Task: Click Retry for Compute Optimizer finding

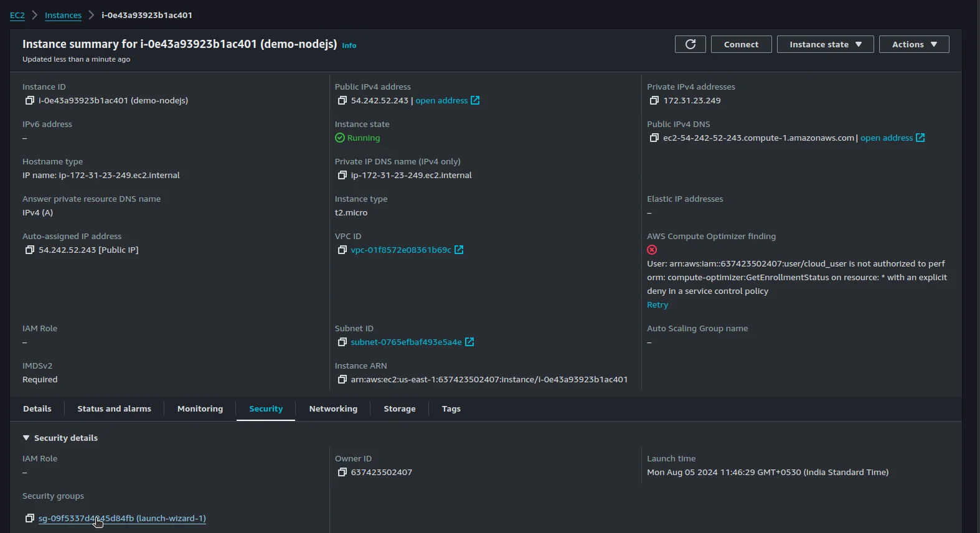Action: tap(657, 304)
